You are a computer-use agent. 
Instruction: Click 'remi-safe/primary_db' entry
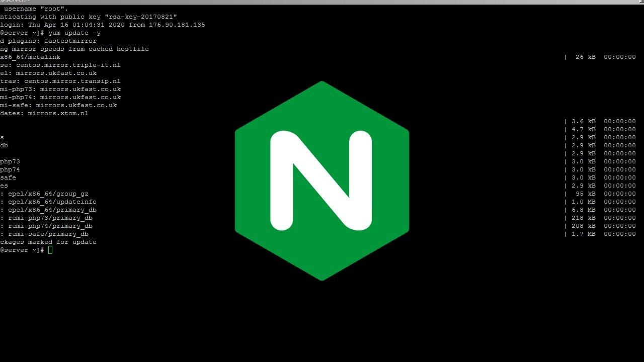48,234
